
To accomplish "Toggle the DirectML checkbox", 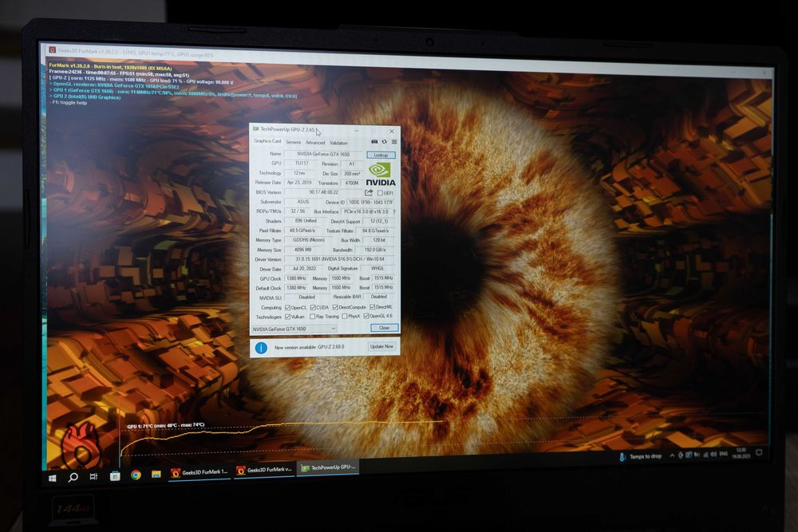I will click(372, 307).
